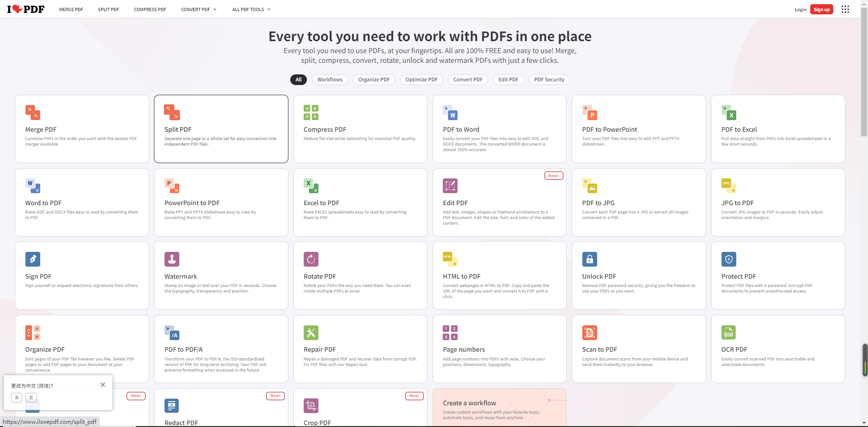Screen dimensions: 868x427
Task: Select the Convert PDF filter tab
Action: pyautogui.click(x=468, y=79)
